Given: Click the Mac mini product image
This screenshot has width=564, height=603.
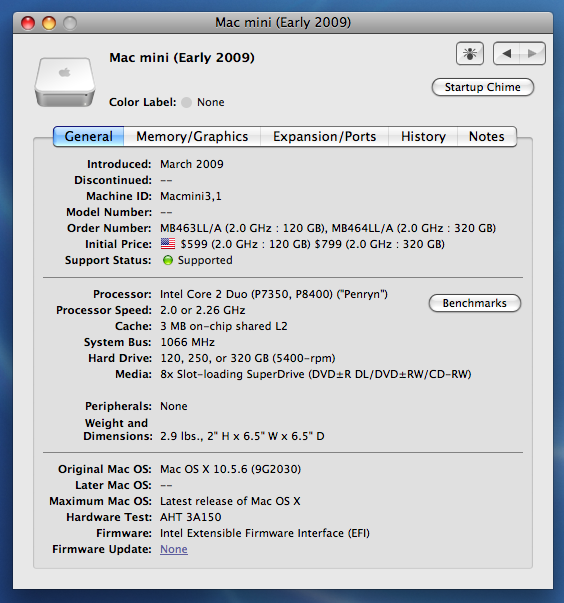Looking at the screenshot, I should tap(65, 82).
